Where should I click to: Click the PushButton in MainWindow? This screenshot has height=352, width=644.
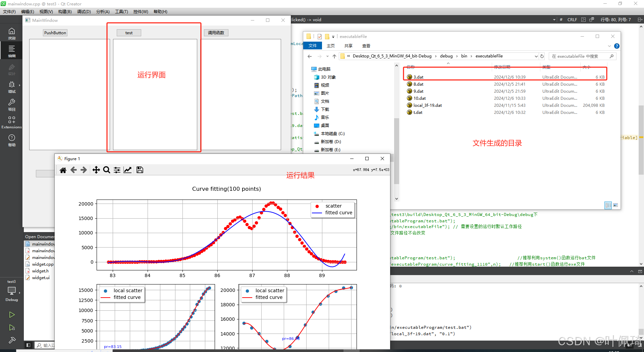55,33
